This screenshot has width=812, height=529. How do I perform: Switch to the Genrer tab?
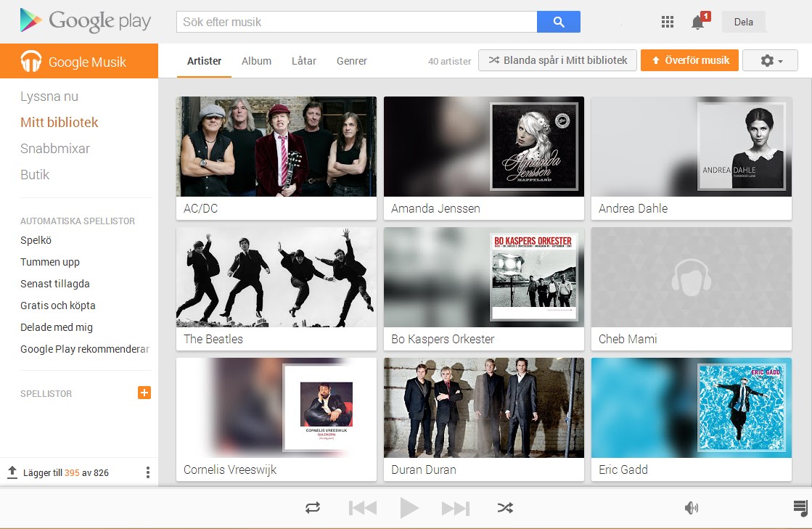tap(351, 61)
